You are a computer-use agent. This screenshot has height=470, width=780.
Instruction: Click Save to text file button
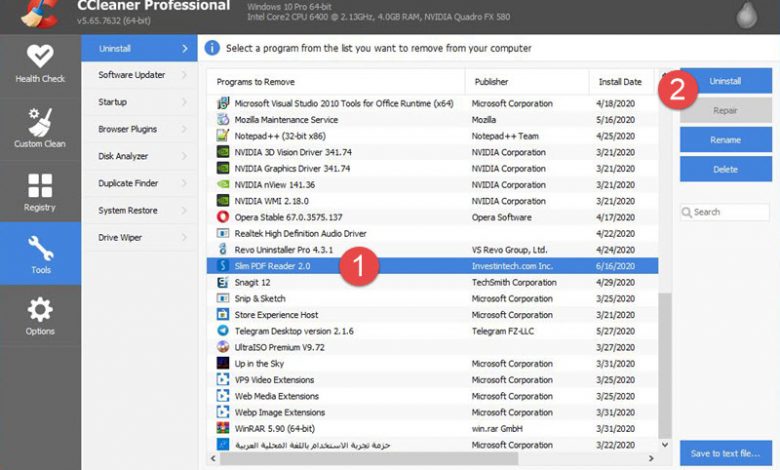tap(726, 453)
